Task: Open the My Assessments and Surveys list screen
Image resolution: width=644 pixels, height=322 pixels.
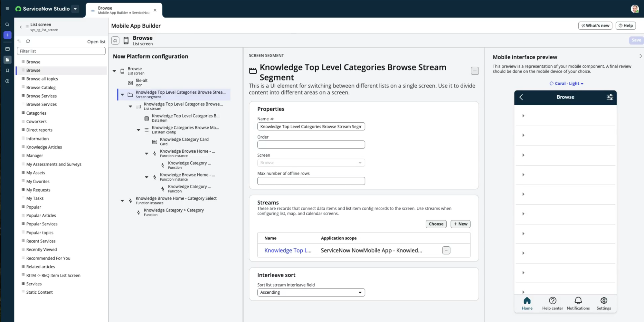Action: 54,164
